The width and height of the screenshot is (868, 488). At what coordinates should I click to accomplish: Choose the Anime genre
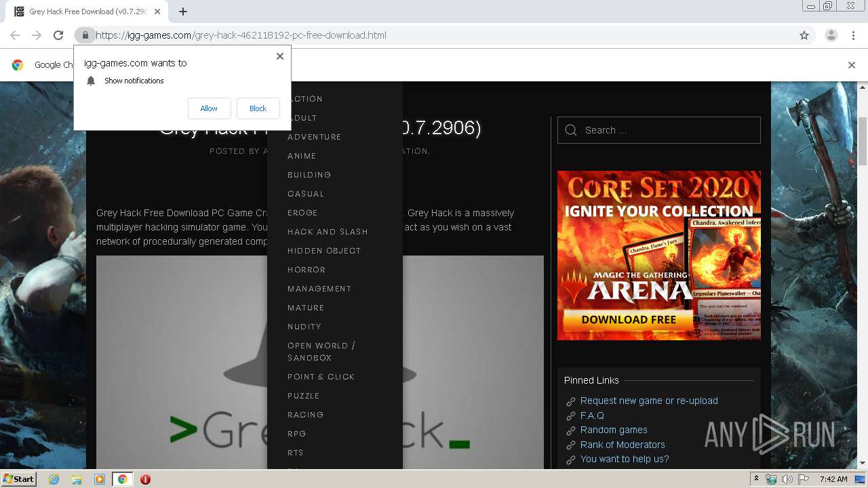pyautogui.click(x=302, y=156)
